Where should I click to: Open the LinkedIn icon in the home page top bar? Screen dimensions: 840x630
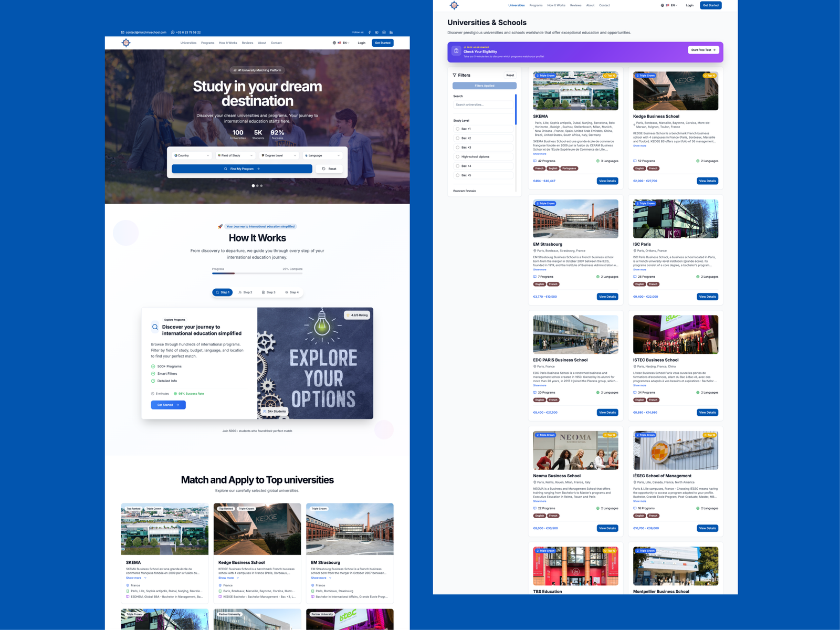tap(391, 32)
